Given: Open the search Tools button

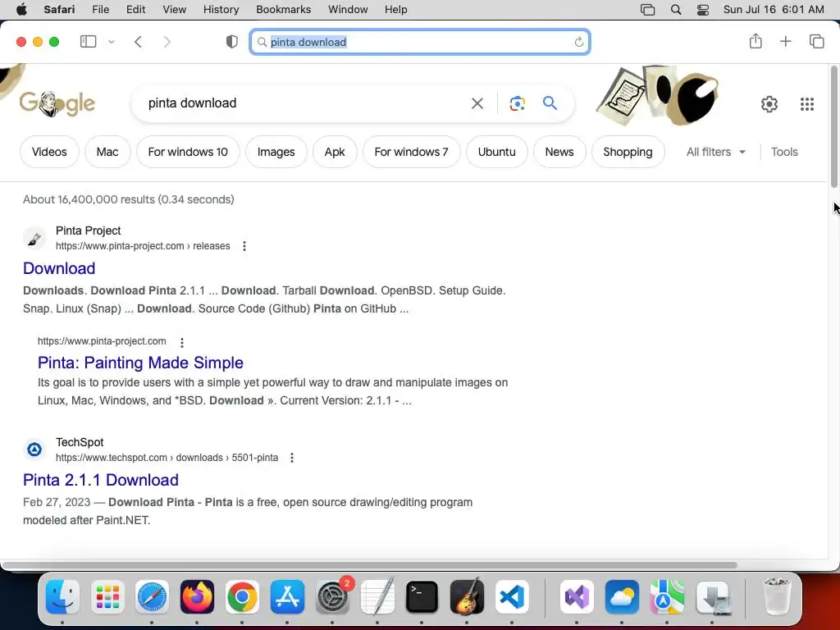Looking at the screenshot, I should pos(784,152).
